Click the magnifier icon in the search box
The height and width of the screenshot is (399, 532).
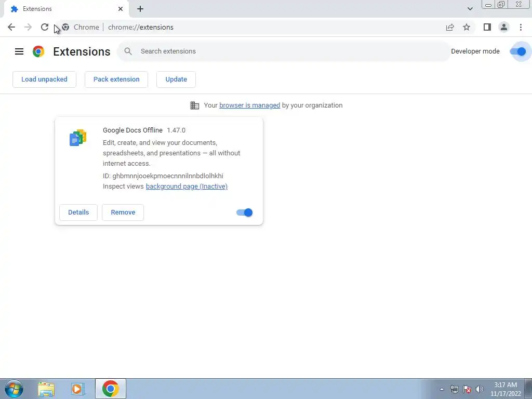(128, 51)
